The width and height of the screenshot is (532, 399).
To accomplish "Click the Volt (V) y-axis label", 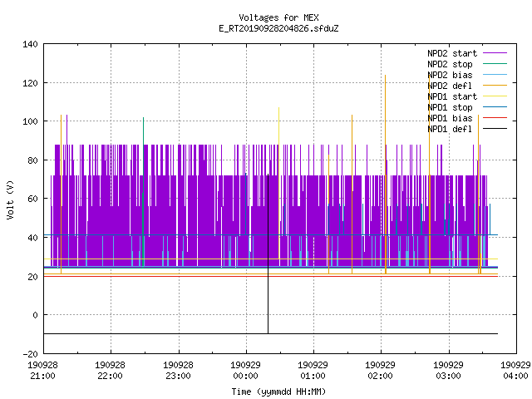I will [x=10, y=199].
